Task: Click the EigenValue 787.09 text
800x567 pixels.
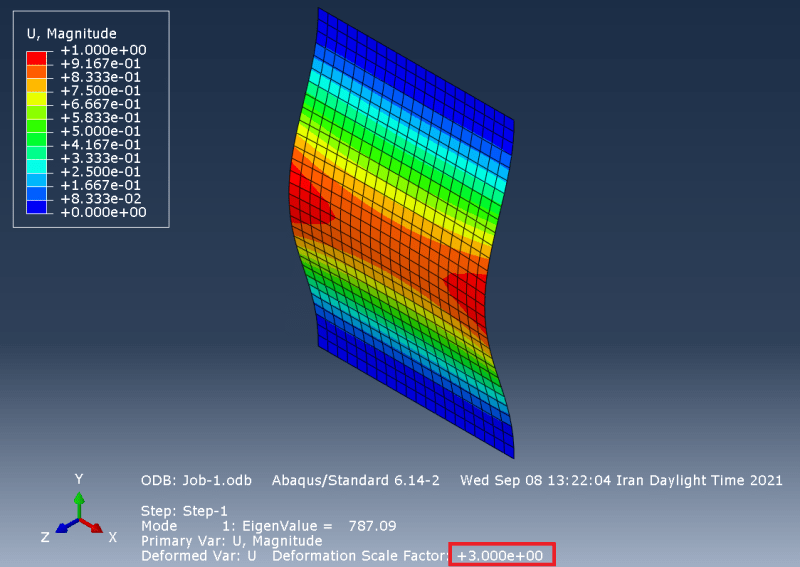Action: click(x=319, y=526)
